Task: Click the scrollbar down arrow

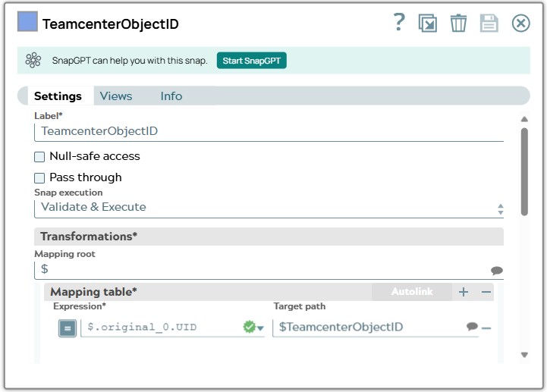Action: coord(524,355)
